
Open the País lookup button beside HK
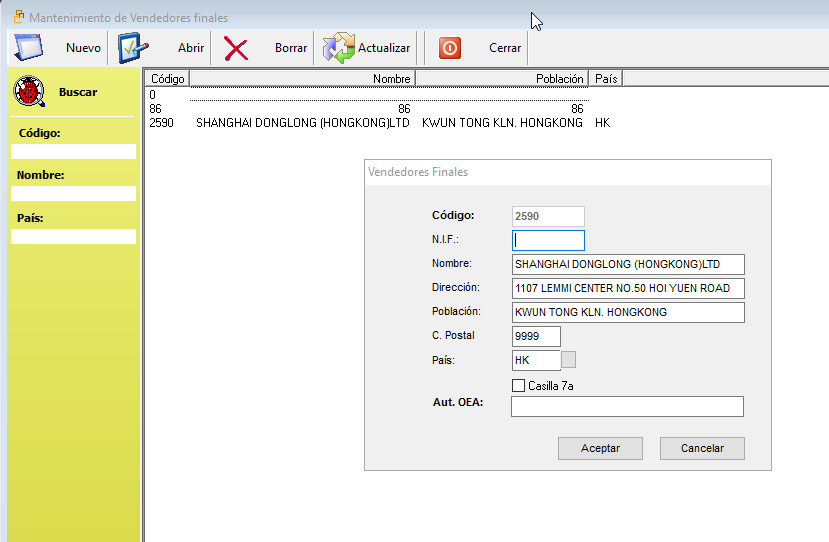[568, 360]
